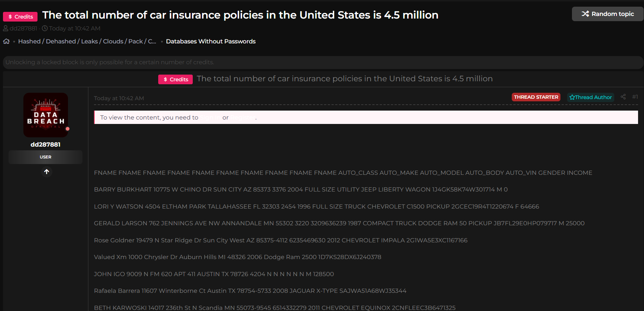This screenshot has height=311, width=644.
Task: Open dd287881 username under avatar
Action: (45, 144)
